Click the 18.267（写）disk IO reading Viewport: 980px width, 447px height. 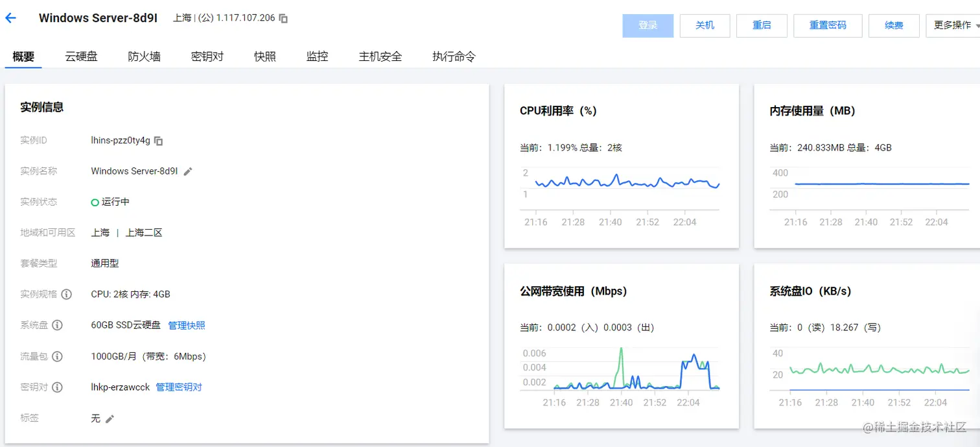[x=856, y=328]
